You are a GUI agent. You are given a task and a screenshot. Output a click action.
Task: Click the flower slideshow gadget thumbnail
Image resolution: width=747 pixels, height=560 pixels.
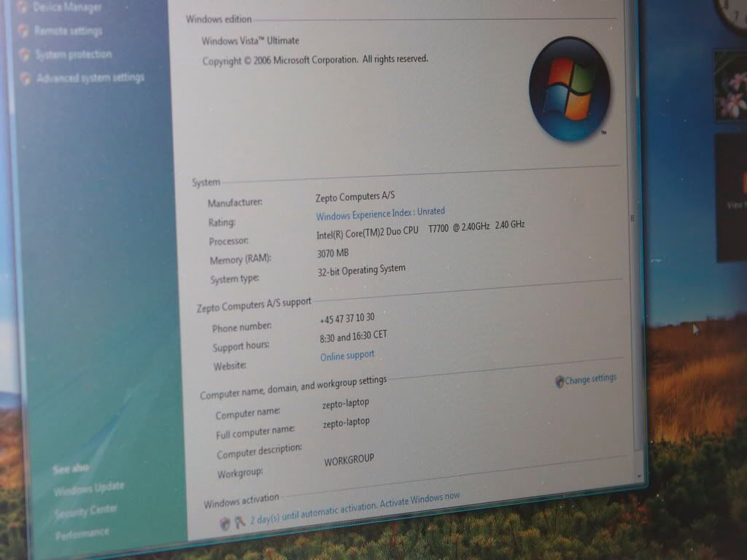[731, 86]
